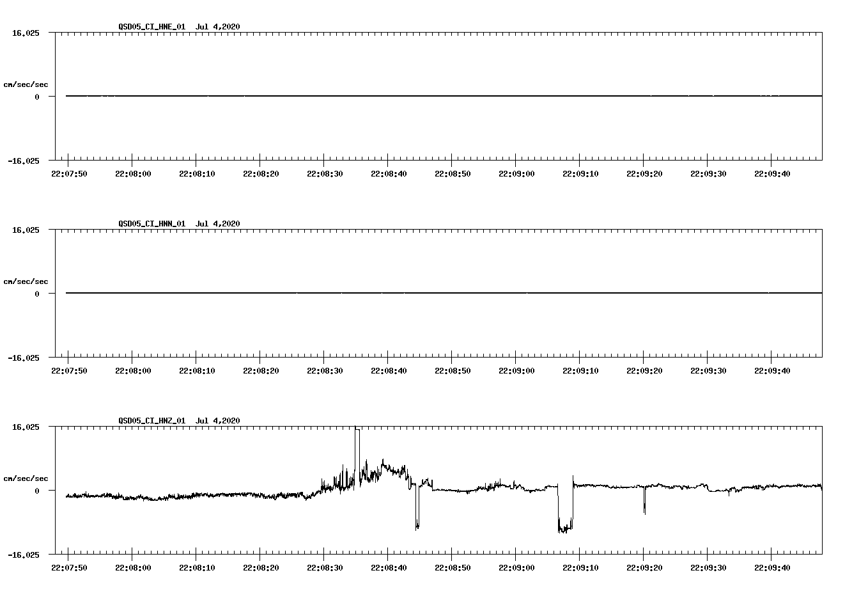Pick 22:08:50 time label under HNZ plot
This screenshot has width=868, height=591.
click(x=453, y=567)
